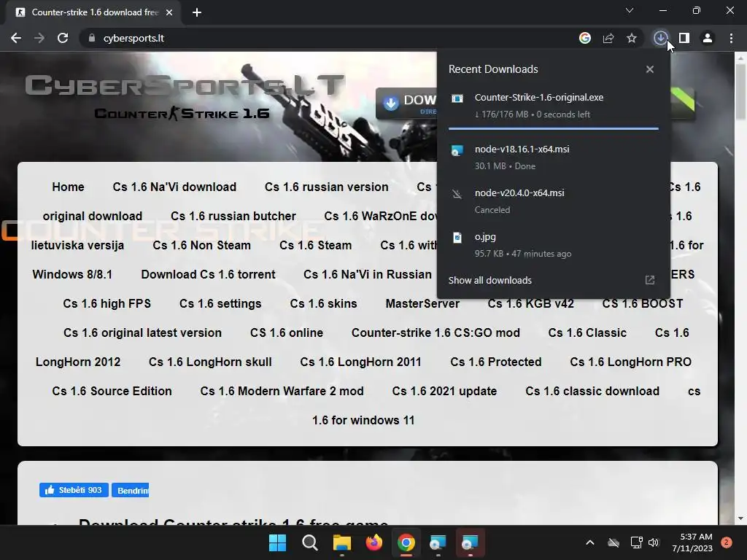747x560 pixels.
Task: Click the o.jpg file icon
Action: tap(457, 238)
